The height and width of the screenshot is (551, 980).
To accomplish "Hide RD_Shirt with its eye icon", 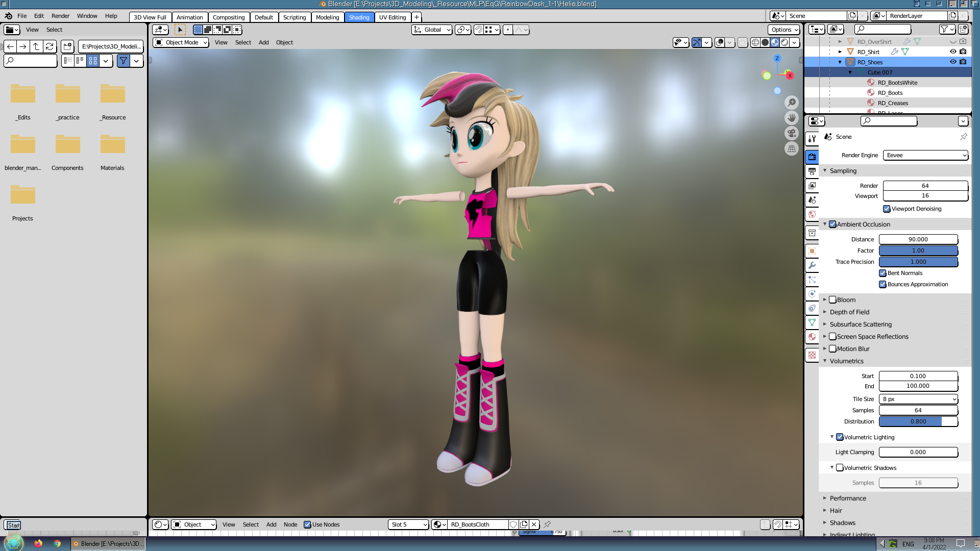I will (953, 52).
